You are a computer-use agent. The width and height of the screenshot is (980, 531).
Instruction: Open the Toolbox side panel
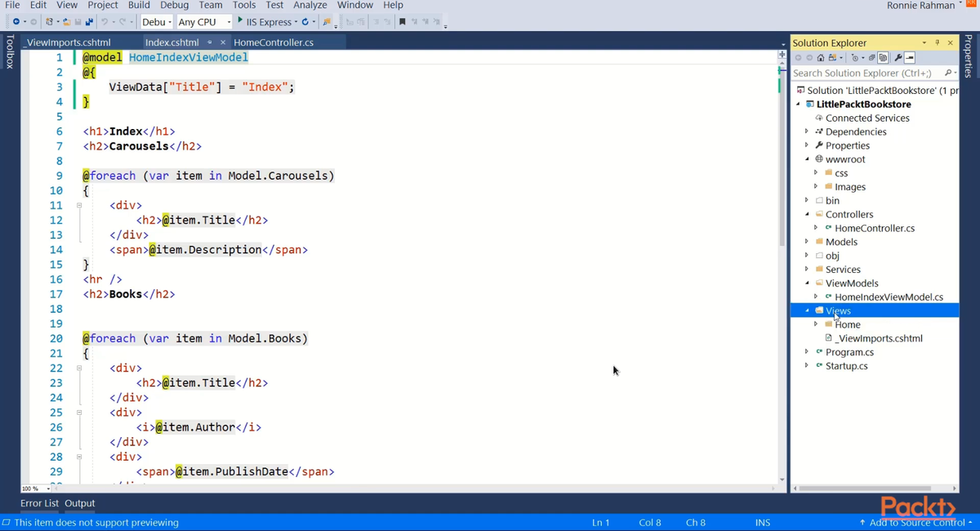10,51
